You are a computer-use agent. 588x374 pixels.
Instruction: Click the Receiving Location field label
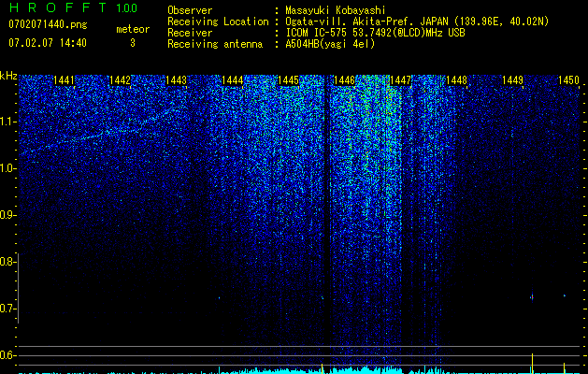[218, 22]
